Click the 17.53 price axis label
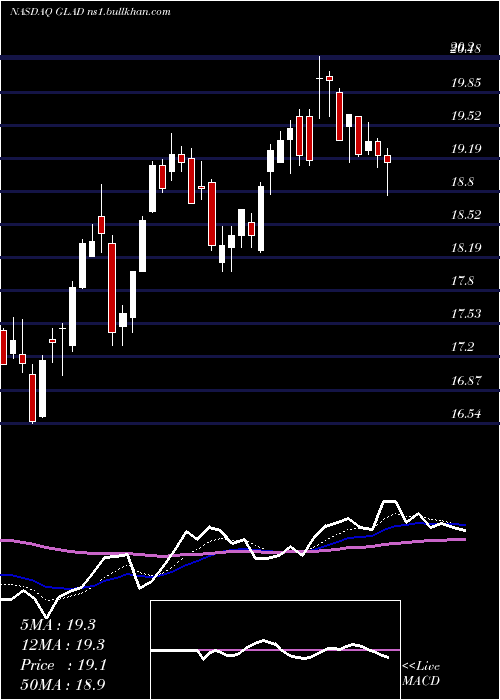Viewport: 500px width, 700px height. point(466,314)
